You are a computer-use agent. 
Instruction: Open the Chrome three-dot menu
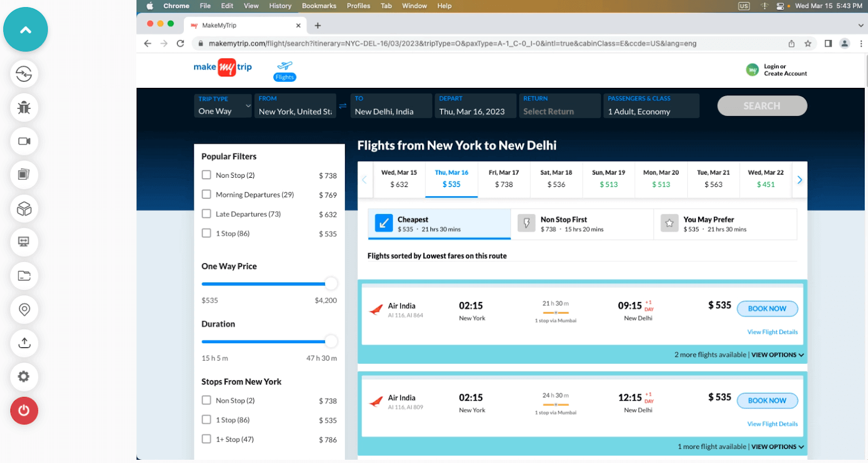[861, 43]
